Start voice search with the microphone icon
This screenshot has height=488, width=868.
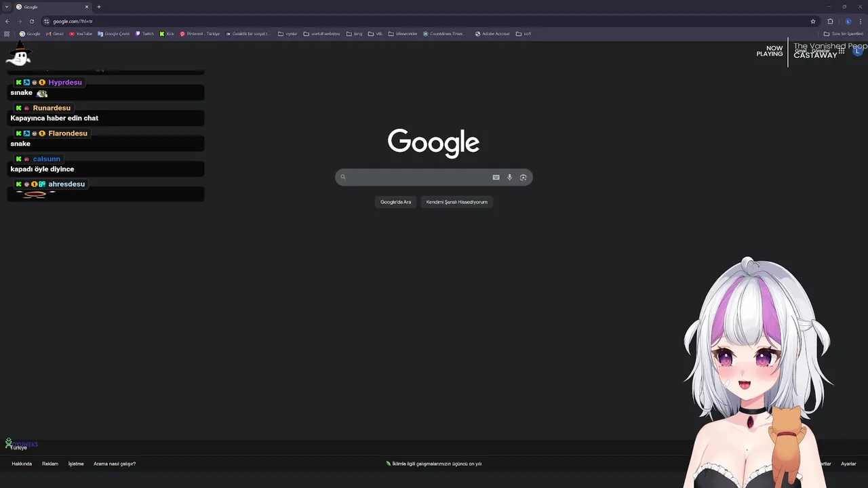509,178
